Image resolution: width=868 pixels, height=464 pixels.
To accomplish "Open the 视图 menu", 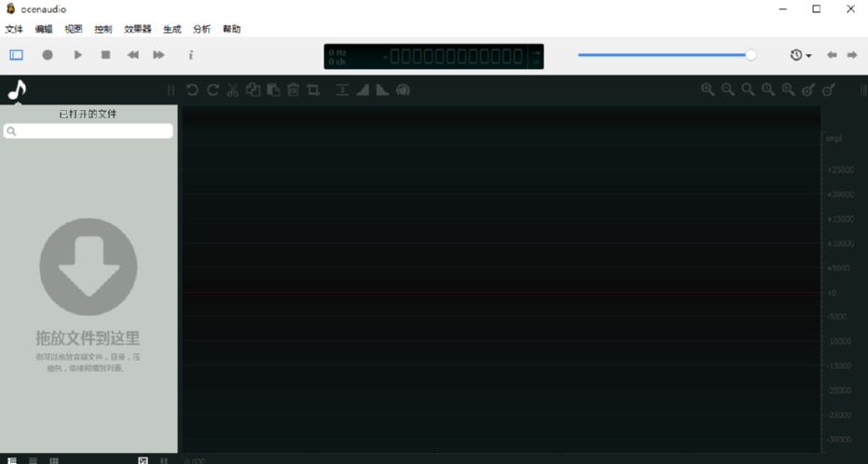I will click(x=73, y=29).
